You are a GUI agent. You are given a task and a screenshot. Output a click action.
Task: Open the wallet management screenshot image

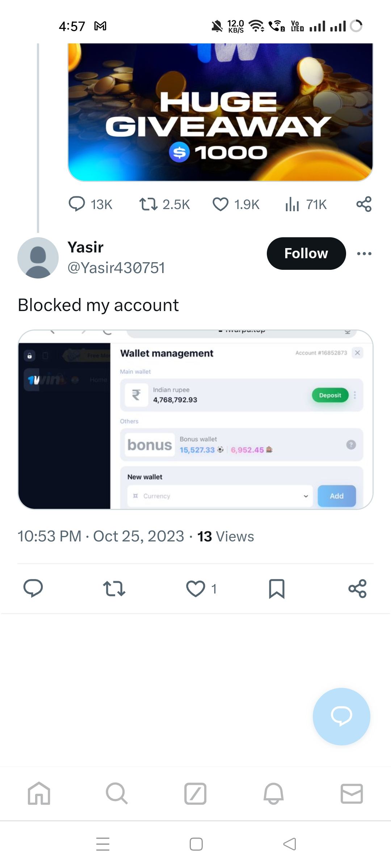tap(195, 420)
